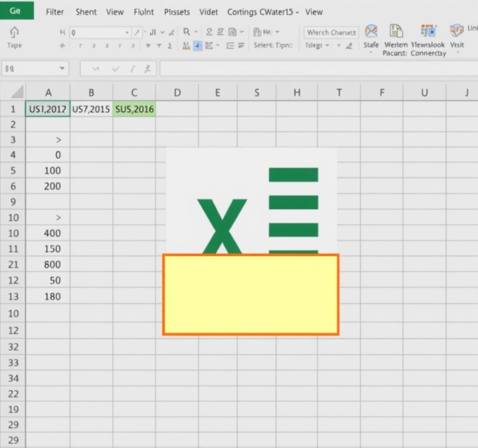Screen dimensions: 478x448
Task: Expand the arrow beneath Stafe
Action: [x=371, y=53]
